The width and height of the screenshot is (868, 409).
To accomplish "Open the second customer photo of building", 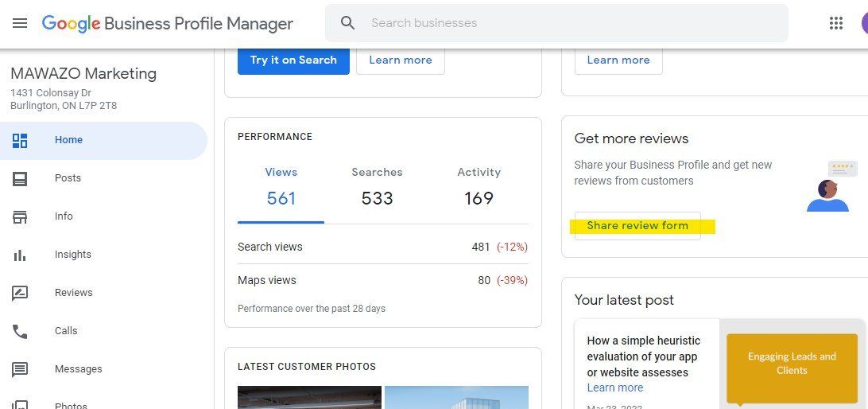I will (x=457, y=397).
